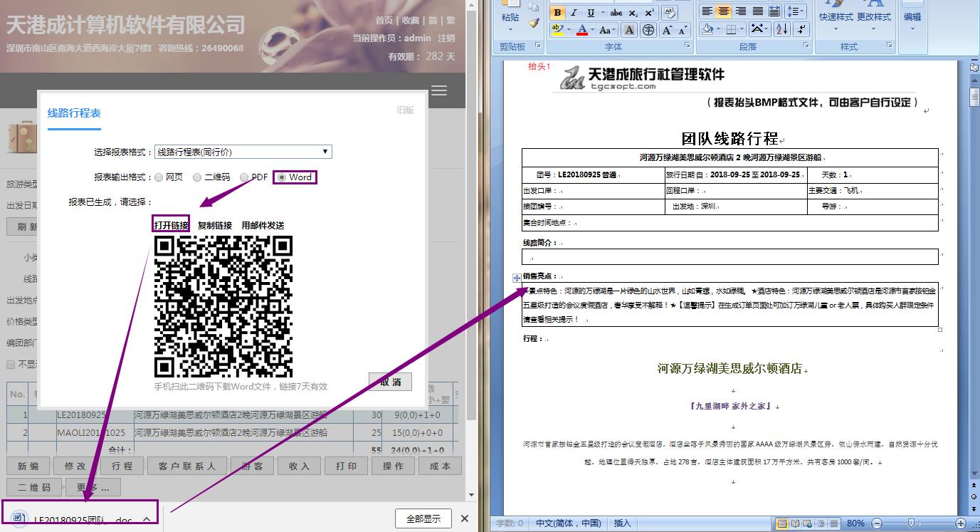980x532 pixels.
Task: Select the 网页 output format radio
Action: point(159,177)
